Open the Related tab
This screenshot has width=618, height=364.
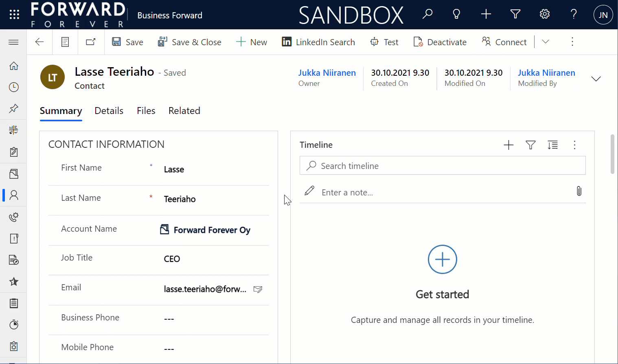(x=184, y=111)
